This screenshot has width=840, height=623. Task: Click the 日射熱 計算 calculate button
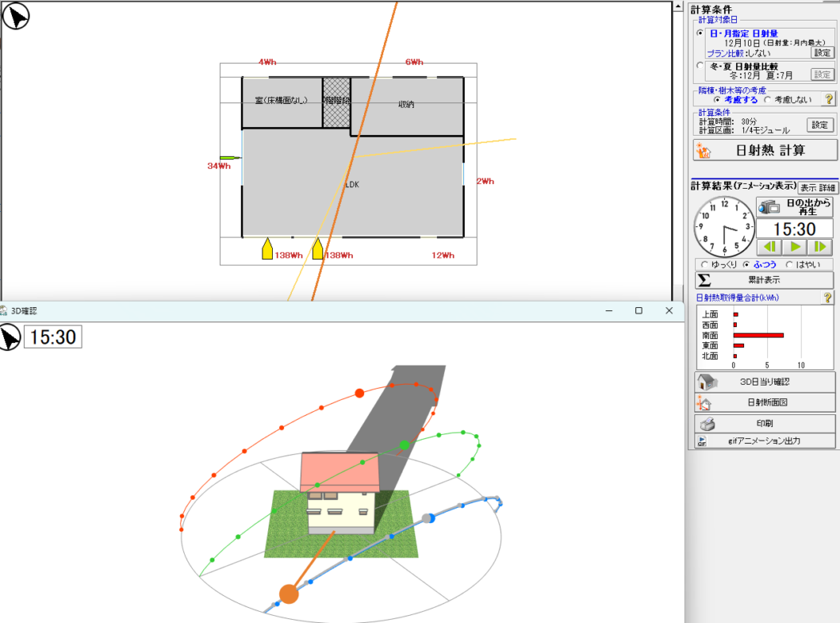[763, 150]
